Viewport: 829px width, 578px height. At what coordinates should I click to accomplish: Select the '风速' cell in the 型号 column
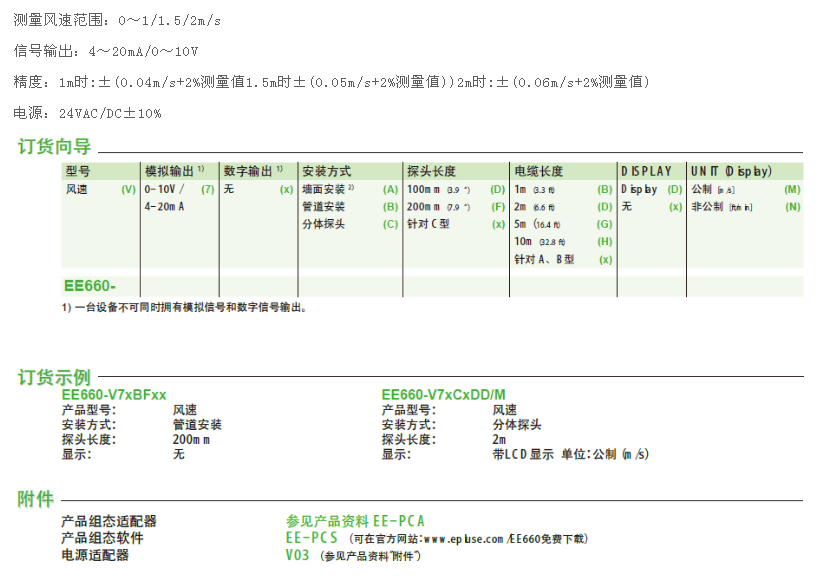[x=77, y=189]
